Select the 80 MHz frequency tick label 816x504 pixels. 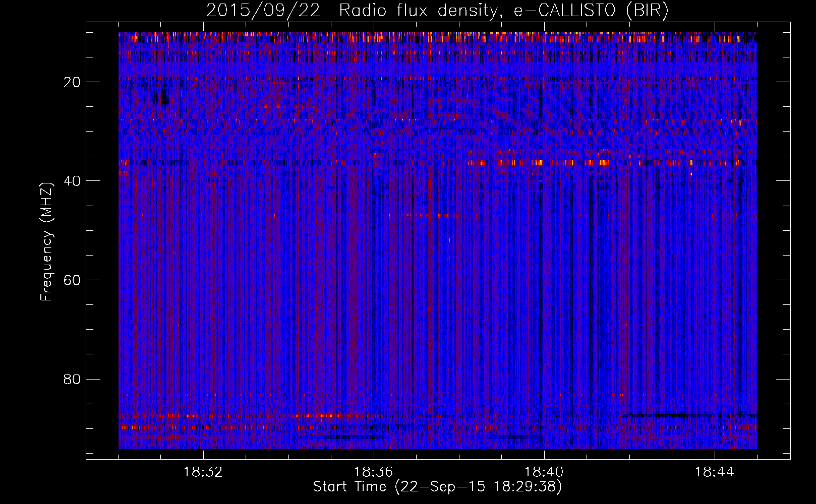[72, 379]
